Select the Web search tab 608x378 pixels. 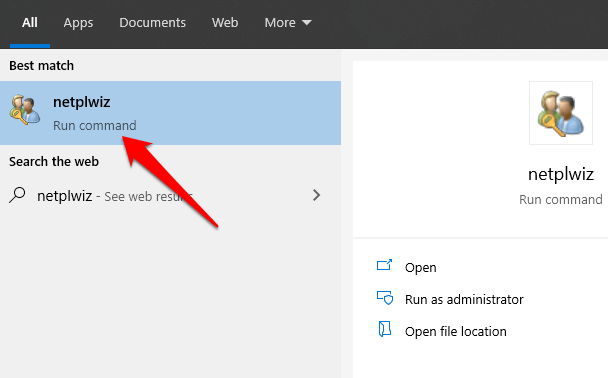coord(225,22)
